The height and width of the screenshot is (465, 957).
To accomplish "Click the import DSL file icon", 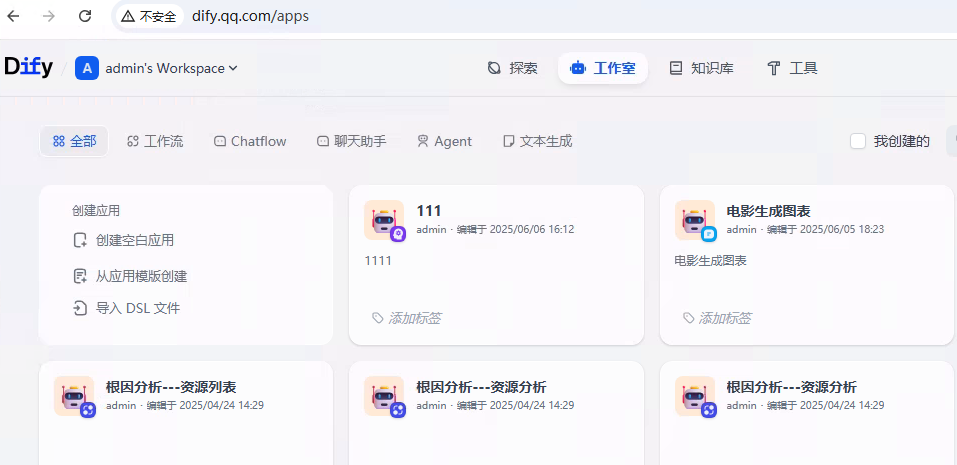I will (x=81, y=309).
